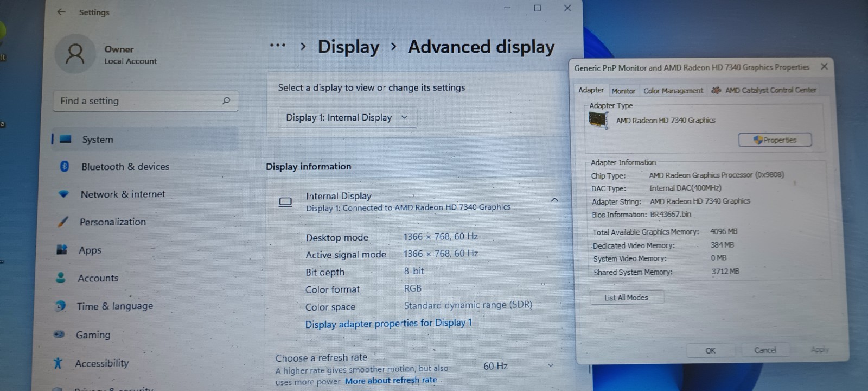Click the Time & language globe icon
Viewport: 868px width, 391px height.
pyautogui.click(x=60, y=306)
